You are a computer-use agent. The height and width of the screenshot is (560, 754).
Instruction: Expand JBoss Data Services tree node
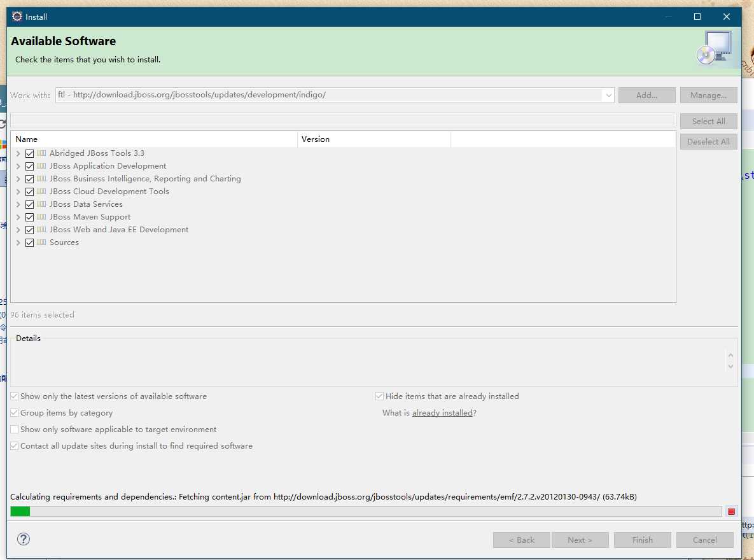(18, 204)
